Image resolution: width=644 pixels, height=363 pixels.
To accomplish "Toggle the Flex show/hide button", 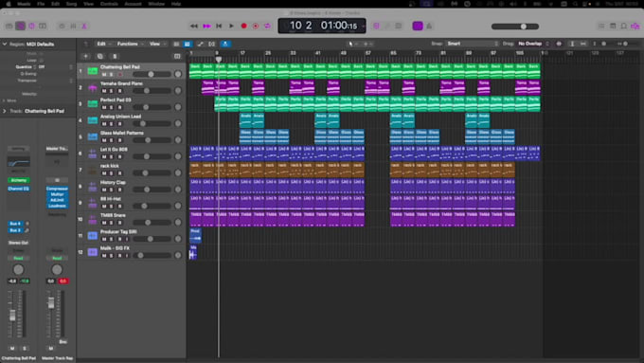I will [212, 44].
